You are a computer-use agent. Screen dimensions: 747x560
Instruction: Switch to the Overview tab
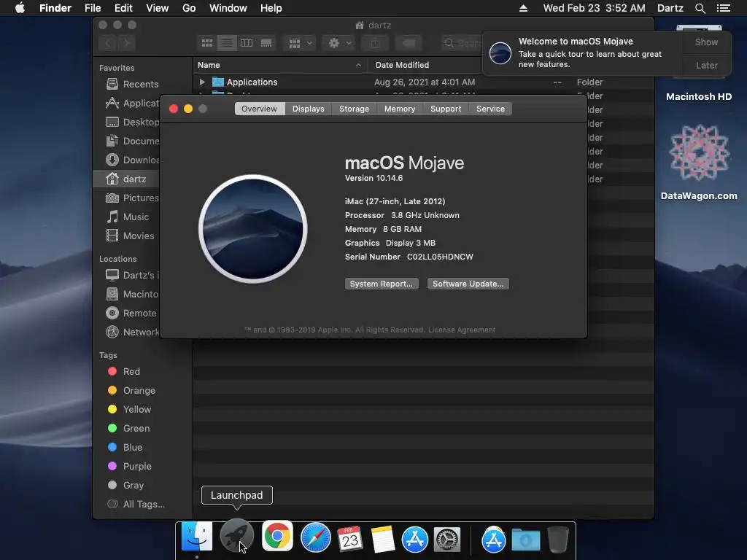259,109
